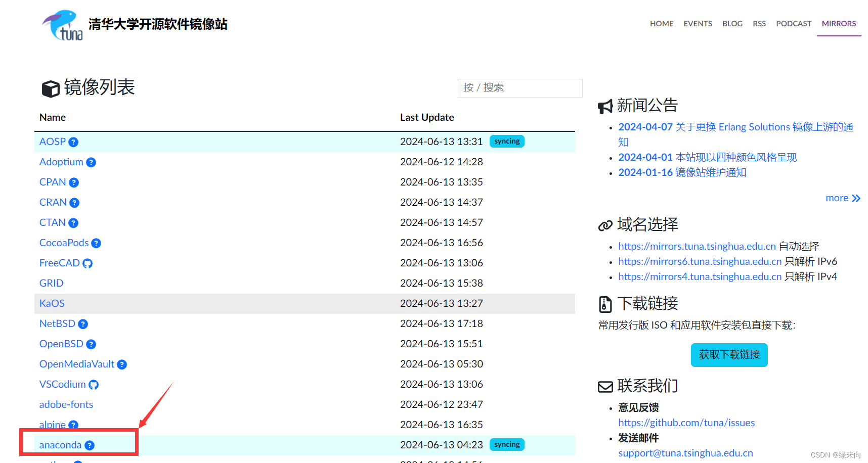This screenshot has width=868, height=463.
Task: Open the alpine mirror
Action: coord(53,425)
